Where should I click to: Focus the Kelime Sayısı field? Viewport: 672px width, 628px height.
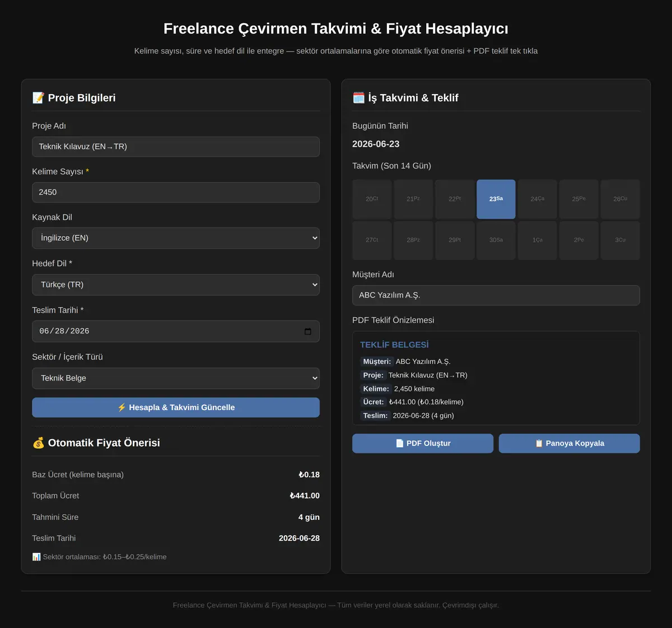click(x=176, y=192)
